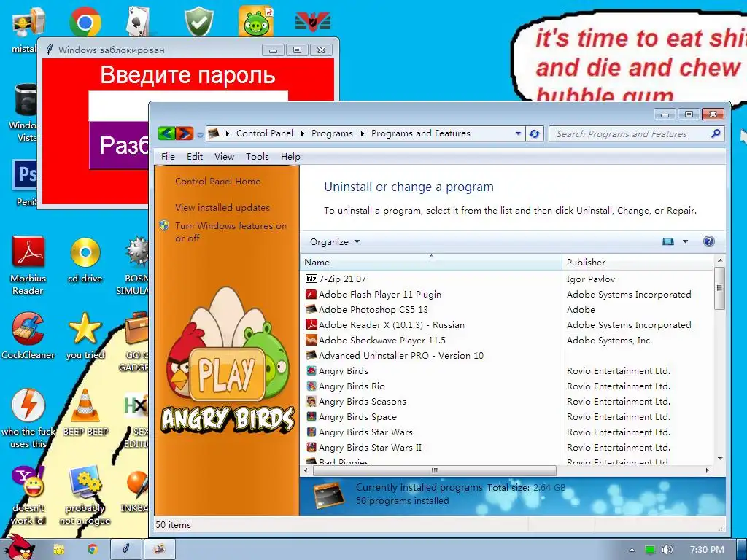The height and width of the screenshot is (560, 747).
Task: Open the help question mark button
Action: pyautogui.click(x=709, y=241)
